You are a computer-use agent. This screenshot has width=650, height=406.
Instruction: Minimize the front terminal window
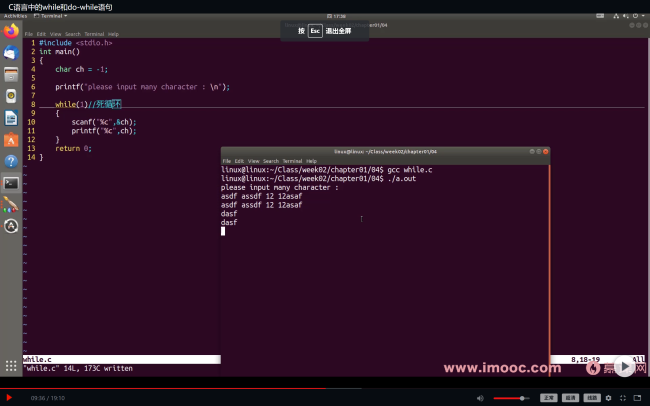click(x=532, y=151)
